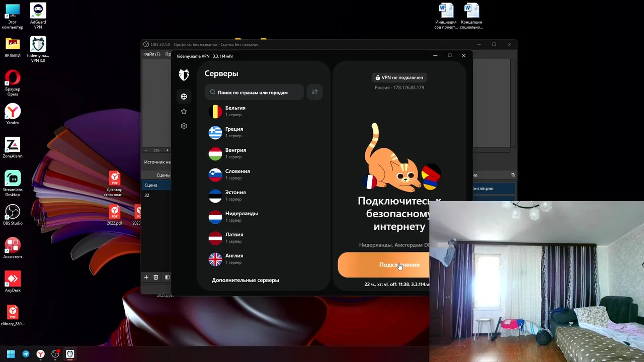Launch Yandex desktop shortcut
Image resolution: width=644 pixels, height=362 pixels.
tap(13, 114)
